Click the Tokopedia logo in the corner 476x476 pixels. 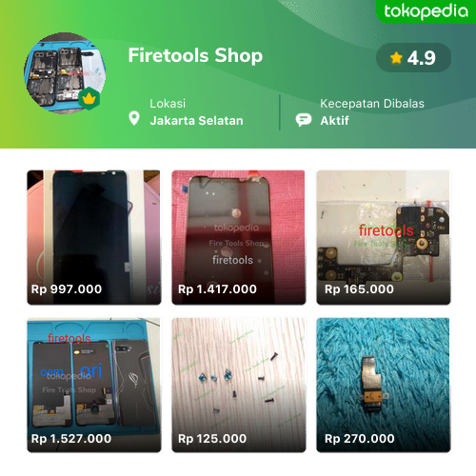(x=426, y=11)
